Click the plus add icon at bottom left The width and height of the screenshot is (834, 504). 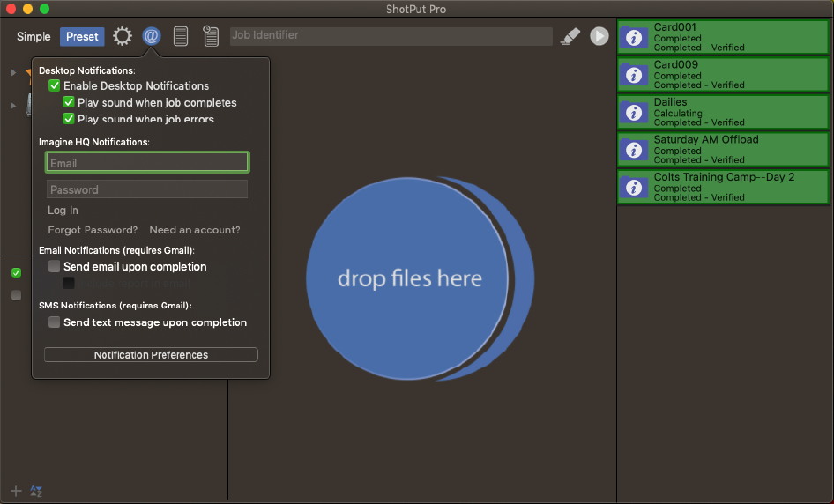pyautogui.click(x=16, y=491)
